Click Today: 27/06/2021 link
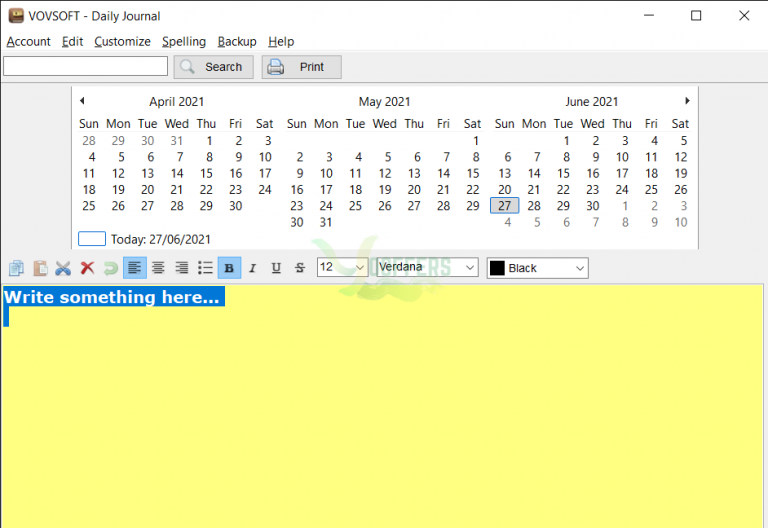The image size is (768, 528). point(160,240)
